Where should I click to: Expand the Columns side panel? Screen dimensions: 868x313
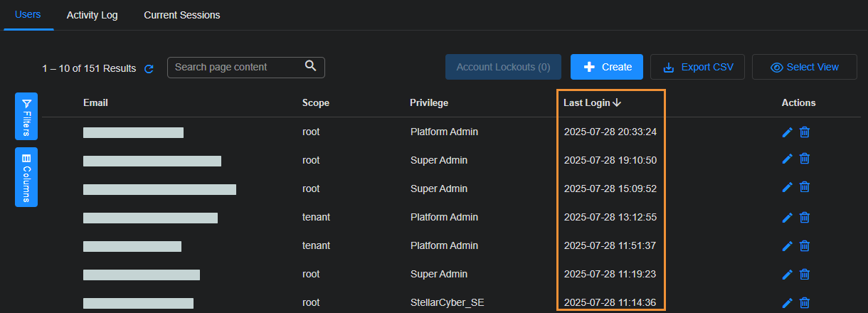click(x=26, y=177)
